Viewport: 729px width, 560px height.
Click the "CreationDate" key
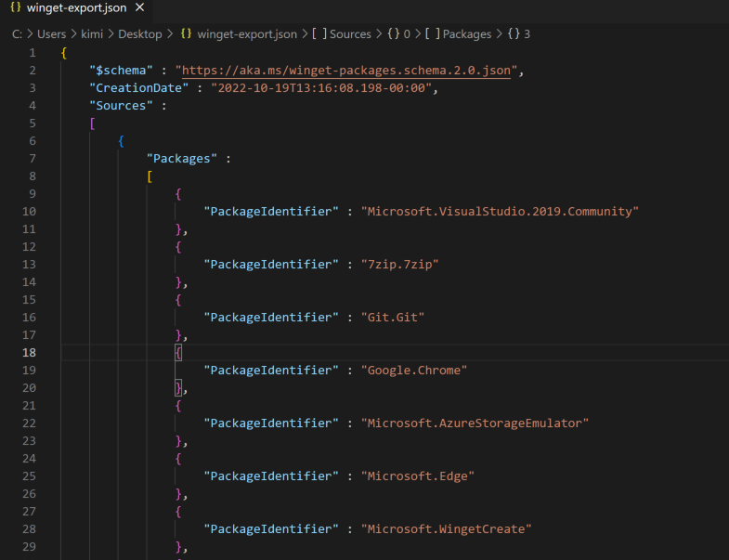click(139, 88)
